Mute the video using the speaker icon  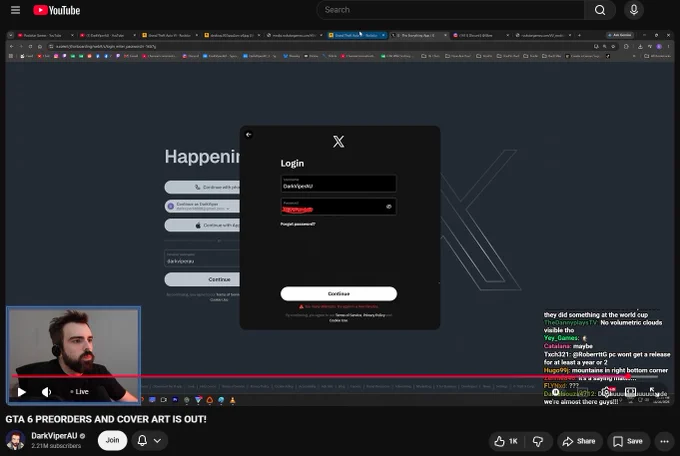coord(47,392)
